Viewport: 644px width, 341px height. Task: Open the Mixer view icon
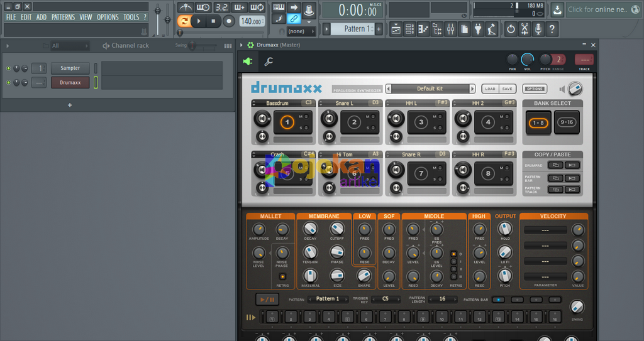450,29
